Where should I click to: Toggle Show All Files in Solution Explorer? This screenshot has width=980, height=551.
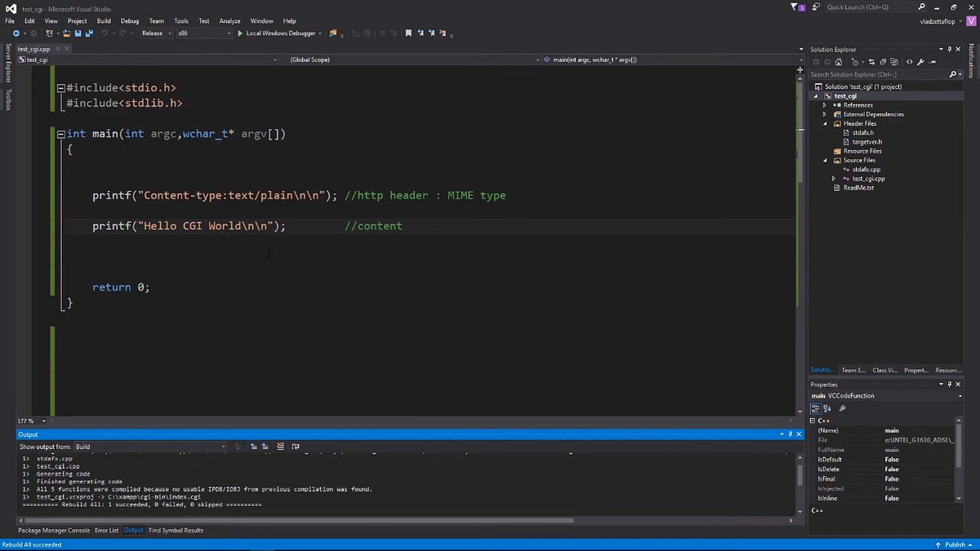tap(894, 62)
